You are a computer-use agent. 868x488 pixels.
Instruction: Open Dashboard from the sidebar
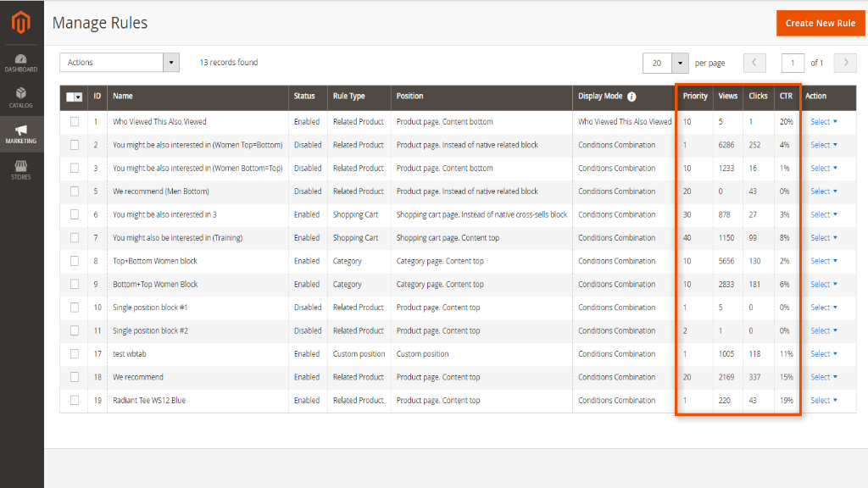click(x=21, y=62)
